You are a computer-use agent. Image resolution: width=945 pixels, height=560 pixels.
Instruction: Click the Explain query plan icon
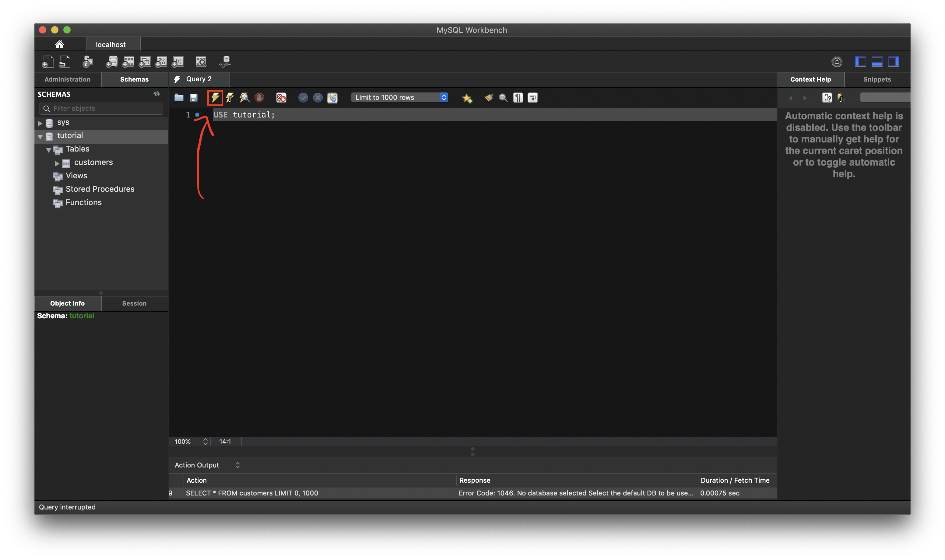coord(244,98)
